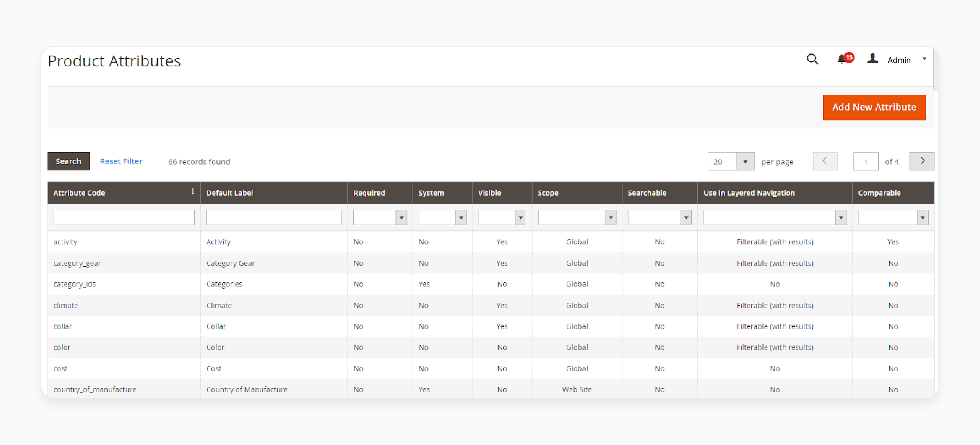This screenshot has height=445, width=980.
Task: Sort by Visible column header
Action: 502,193
